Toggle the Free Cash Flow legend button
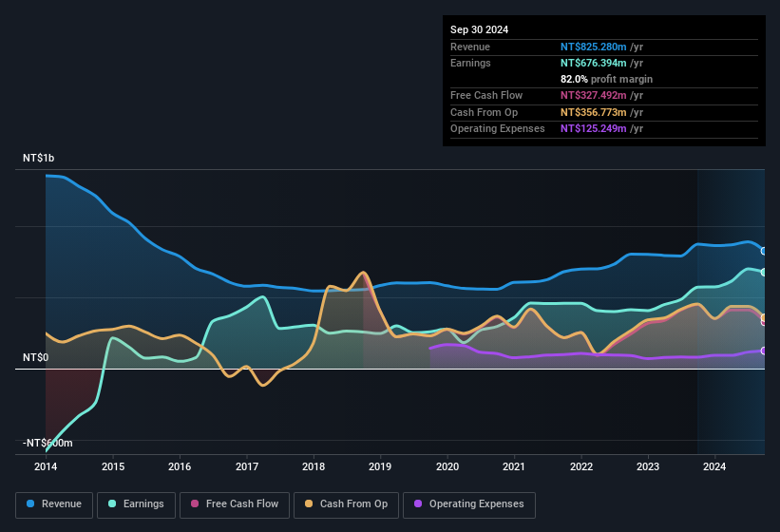This screenshot has width=780, height=532. [235, 504]
